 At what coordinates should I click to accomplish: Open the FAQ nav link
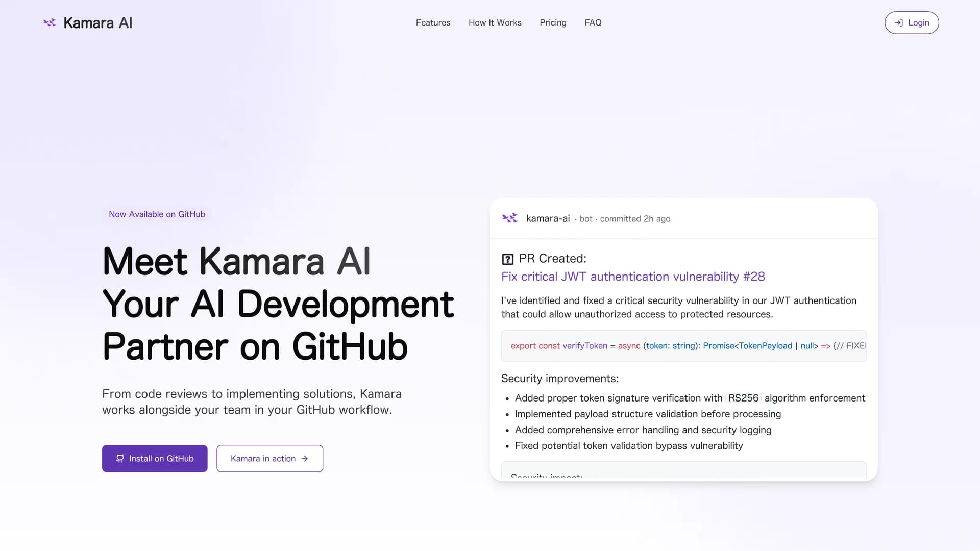pyautogui.click(x=593, y=22)
